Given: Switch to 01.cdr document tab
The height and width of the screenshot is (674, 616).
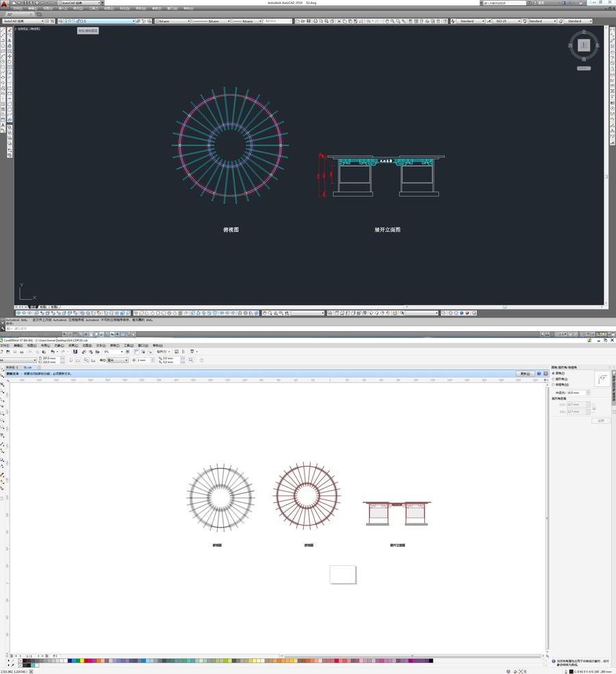Looking at the screenshot, I should pyautogui.click(x=27, y=367).
